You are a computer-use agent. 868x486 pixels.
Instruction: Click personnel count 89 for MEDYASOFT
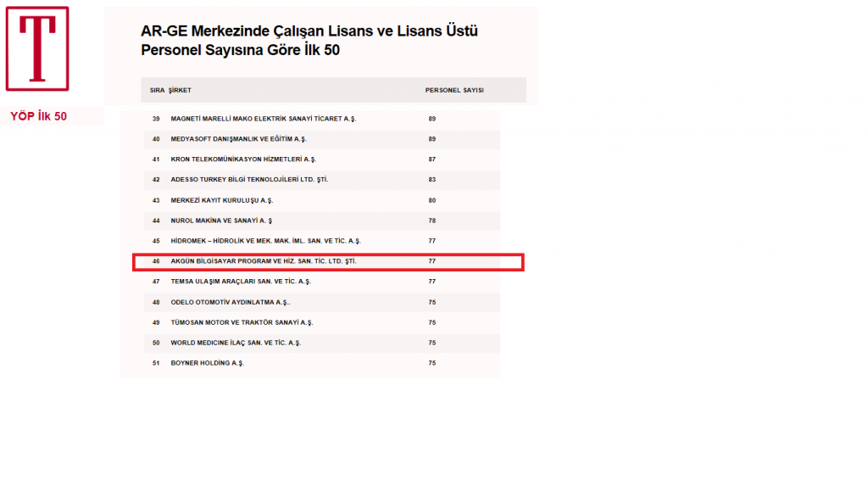(x=431, y=139)
